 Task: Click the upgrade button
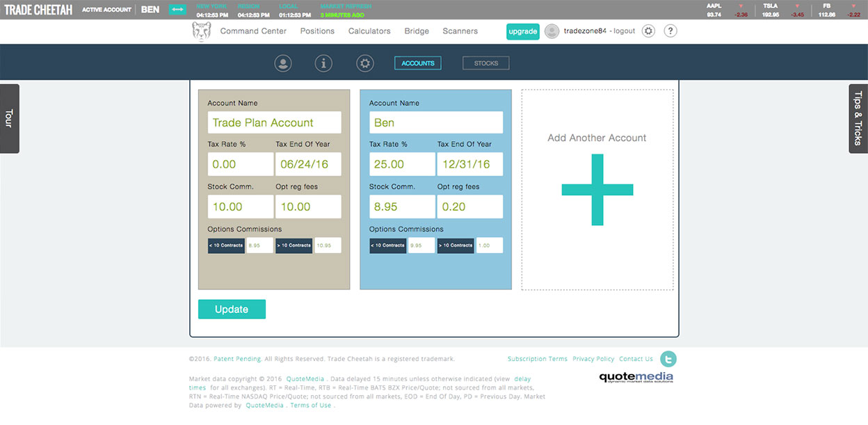(x=522, y=31)
